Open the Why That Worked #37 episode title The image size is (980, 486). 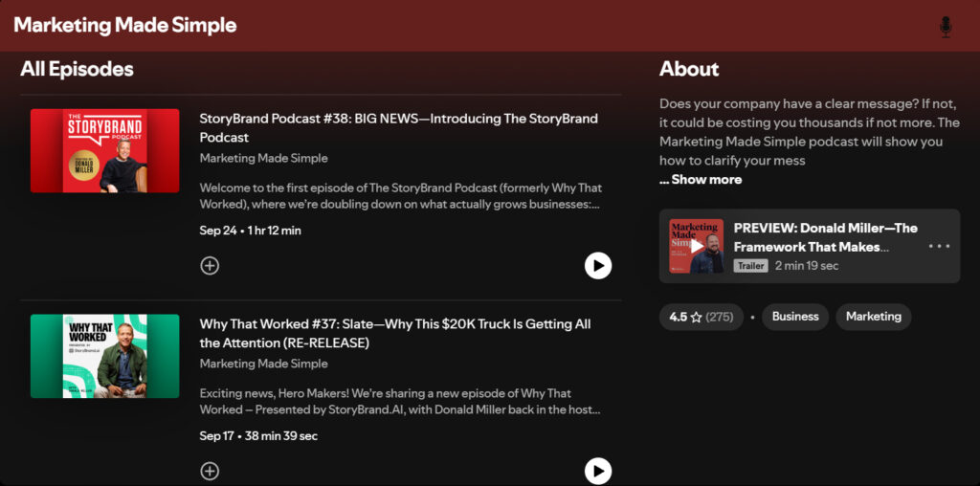click(x=394, y=333)
